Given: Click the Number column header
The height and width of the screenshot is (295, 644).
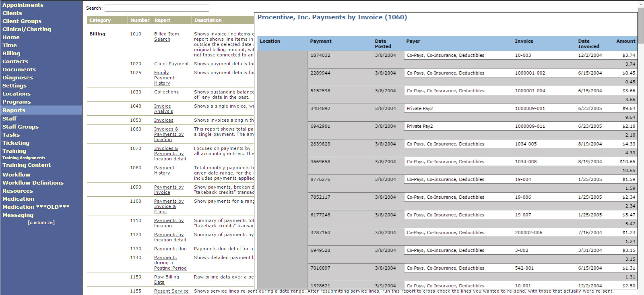Looking at the screenshot, I should point(140,20).
